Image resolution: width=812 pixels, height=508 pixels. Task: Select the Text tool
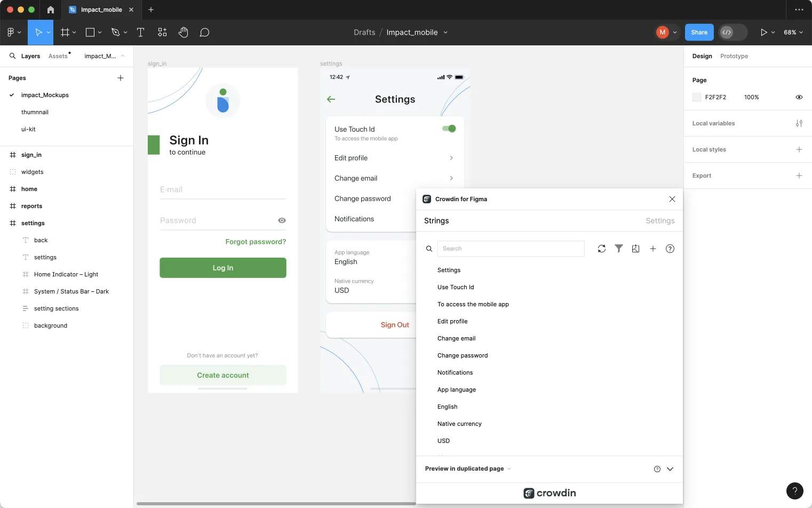coord(141,33)
